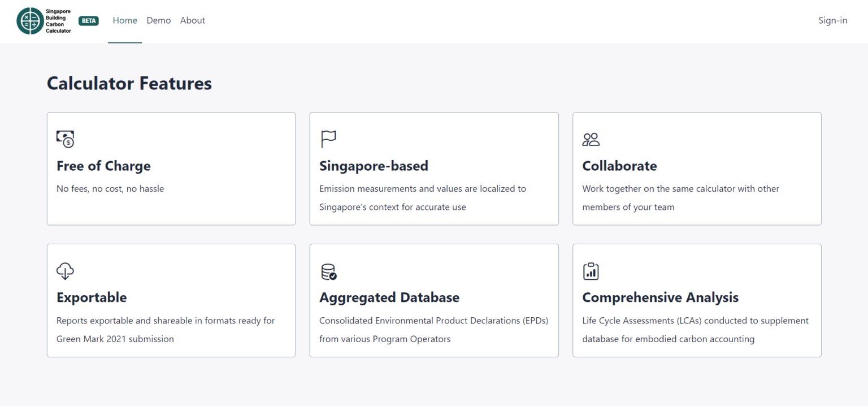Image resolution: width=868 pixels, height=406 pixels.
Task: Click the Sign-in link
Action: click(832, 20)
